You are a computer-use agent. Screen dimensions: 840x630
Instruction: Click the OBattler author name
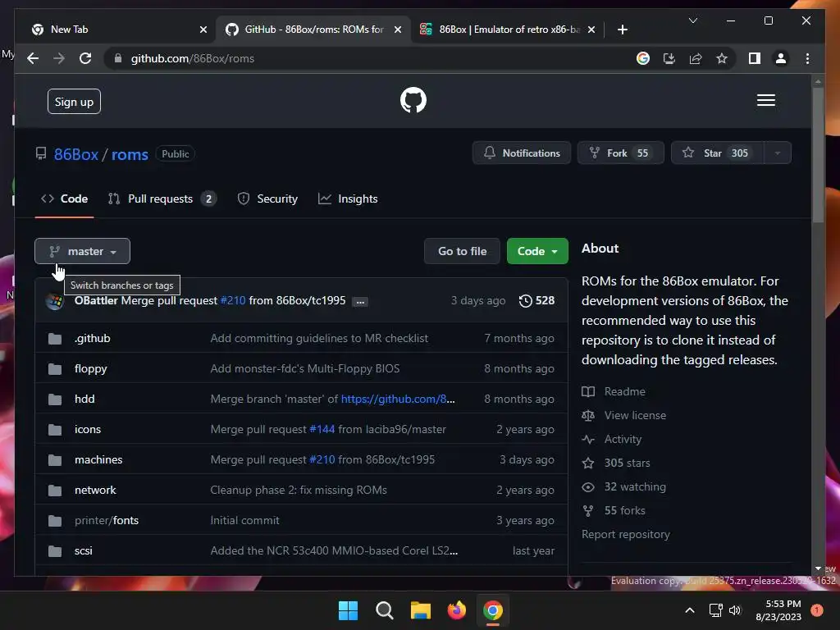click(x=96, y=300)
